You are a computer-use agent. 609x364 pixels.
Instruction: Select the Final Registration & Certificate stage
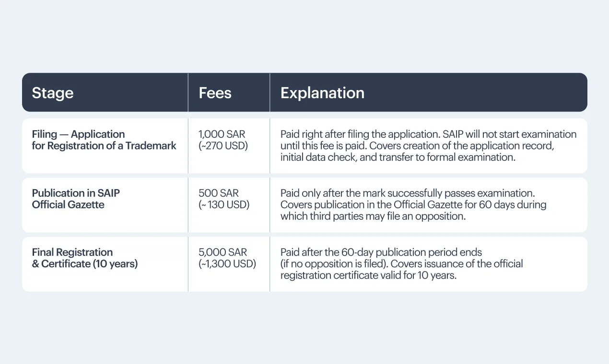click(x=84, y=258)
